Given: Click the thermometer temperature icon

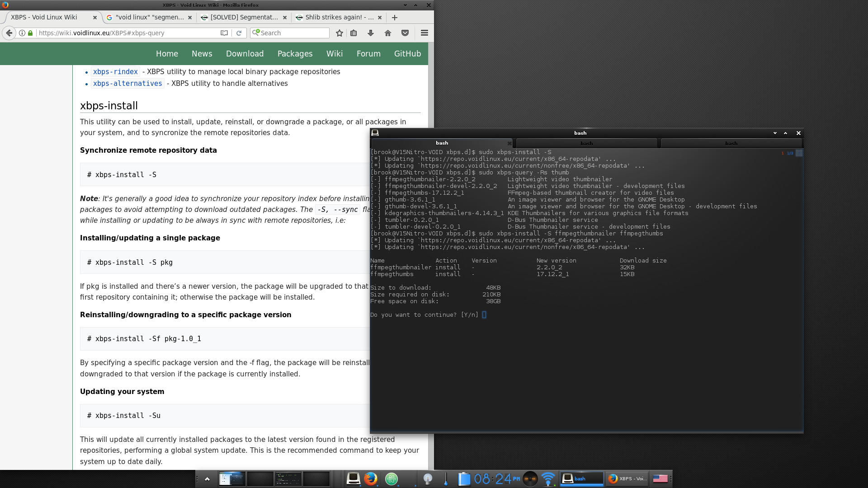Looking at the screenshot, I should (x=446, y=479).
